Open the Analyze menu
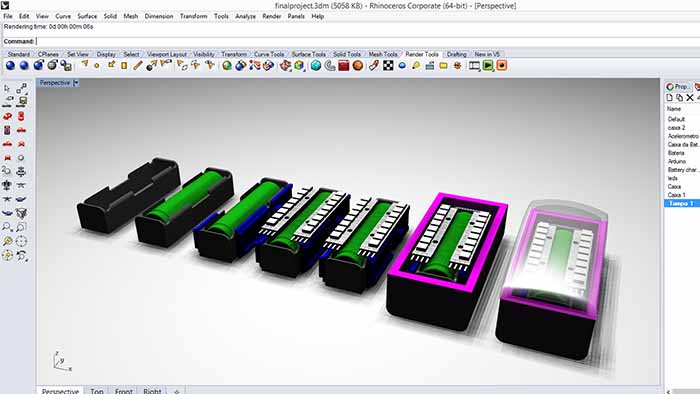 pos(246,16)
